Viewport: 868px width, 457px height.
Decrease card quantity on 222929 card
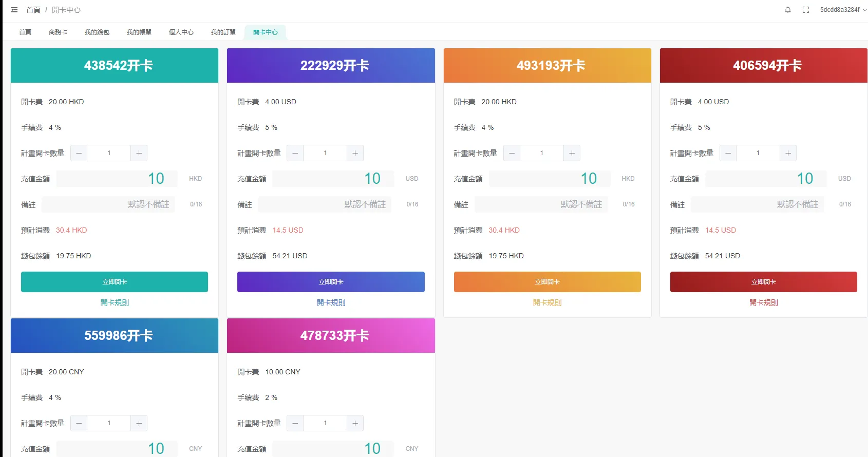click(295, 153)
